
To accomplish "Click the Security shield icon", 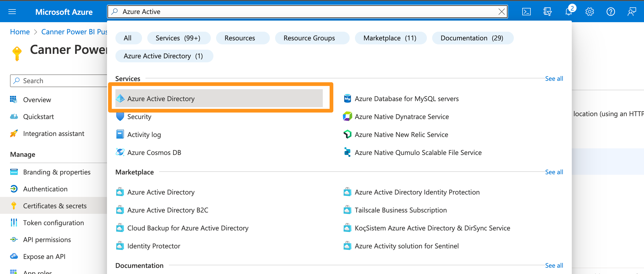I will point(120,116).
